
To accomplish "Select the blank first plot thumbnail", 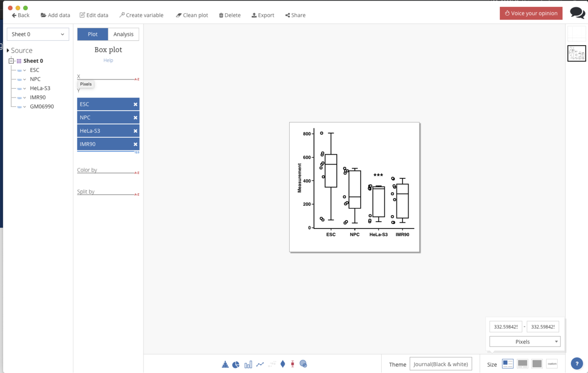I will pos(577,33).
